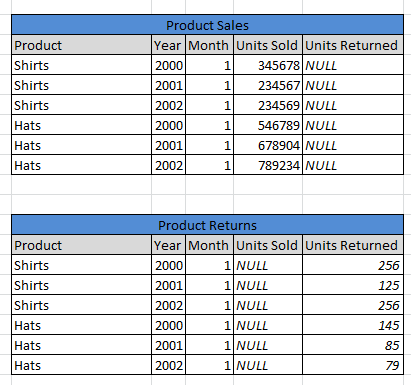Viewport: 411px width, 385px height.
Task: Click the cell showing 789234
Action: coord(268,165)
